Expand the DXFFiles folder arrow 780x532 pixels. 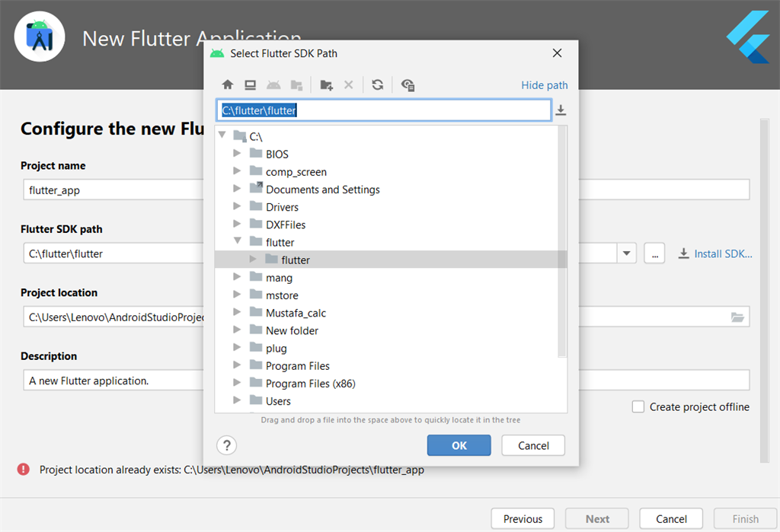237,224
